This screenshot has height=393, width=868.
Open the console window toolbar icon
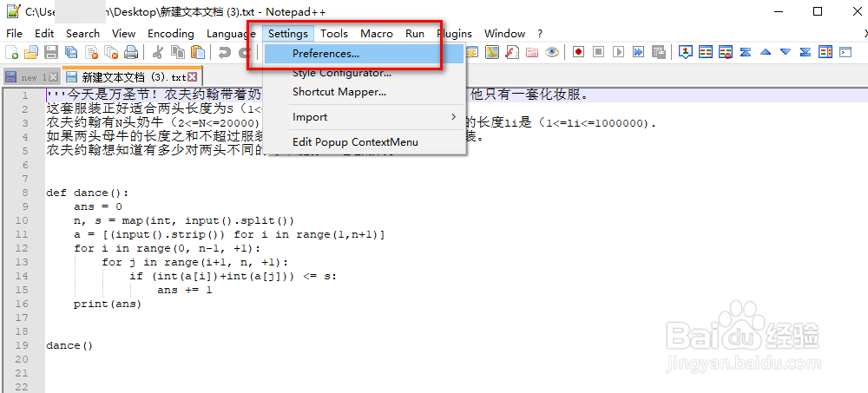[845, 53]
